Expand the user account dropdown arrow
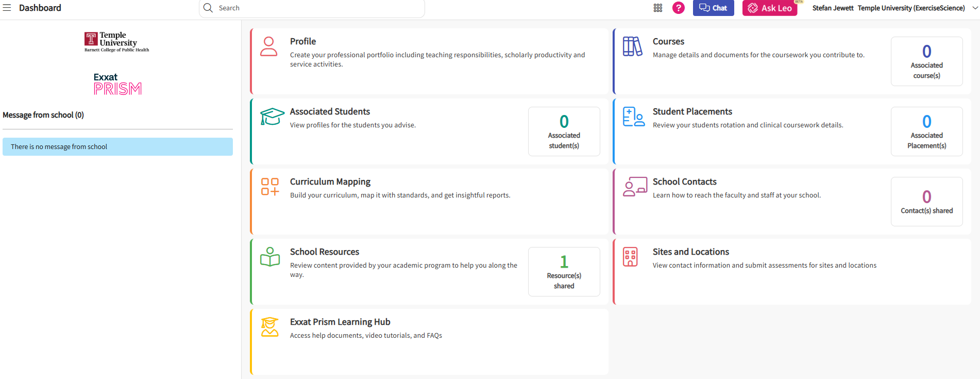980x379 pixels. click(x=975, y=8)
